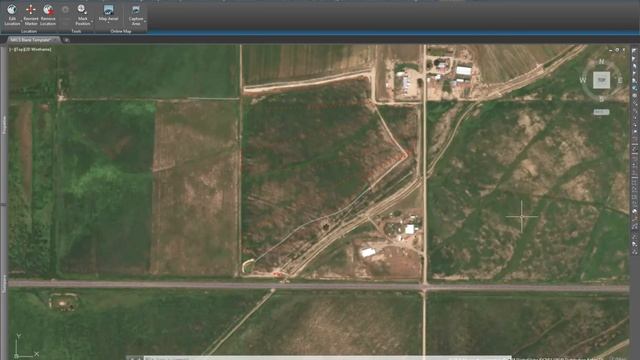The width and height of the screenshot is (640, 360).
Task: Click the Edit Location globe icon
Action: click(12, 9)
